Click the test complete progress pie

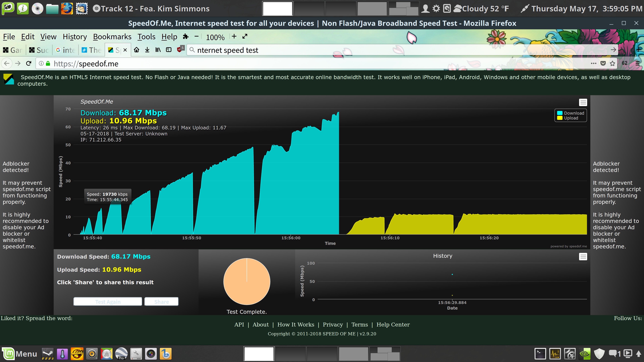(x=247, y=281)
